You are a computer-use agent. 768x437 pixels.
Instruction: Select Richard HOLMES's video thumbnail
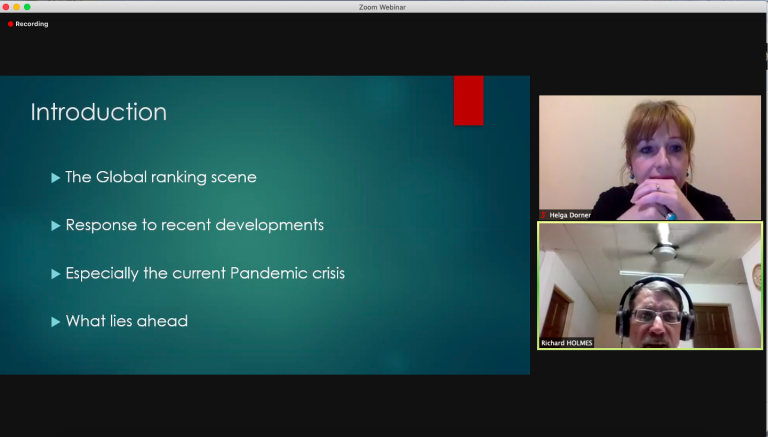pyautogui.click(x=649, y=286)
